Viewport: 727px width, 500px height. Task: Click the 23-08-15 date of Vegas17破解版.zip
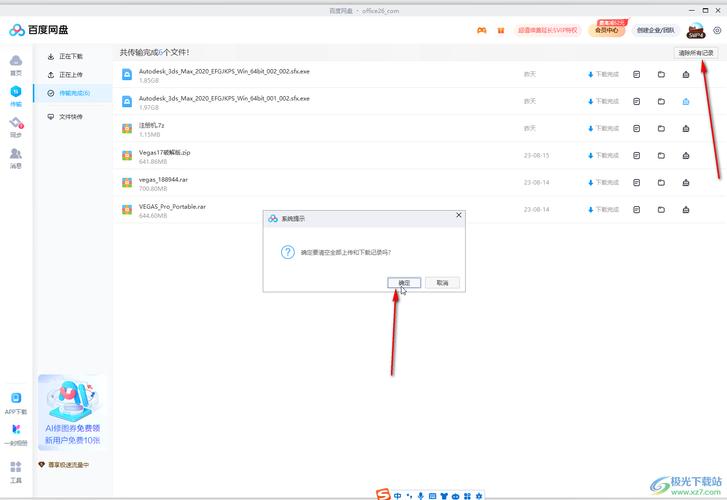[536, 155]
